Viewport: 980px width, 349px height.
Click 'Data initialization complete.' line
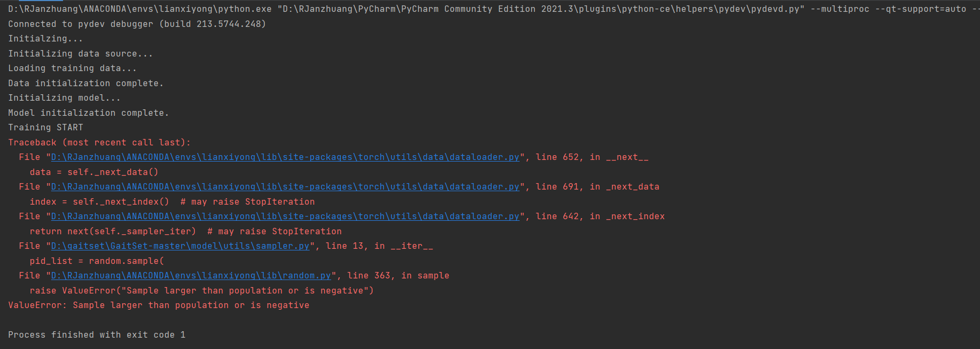point(86,83)
